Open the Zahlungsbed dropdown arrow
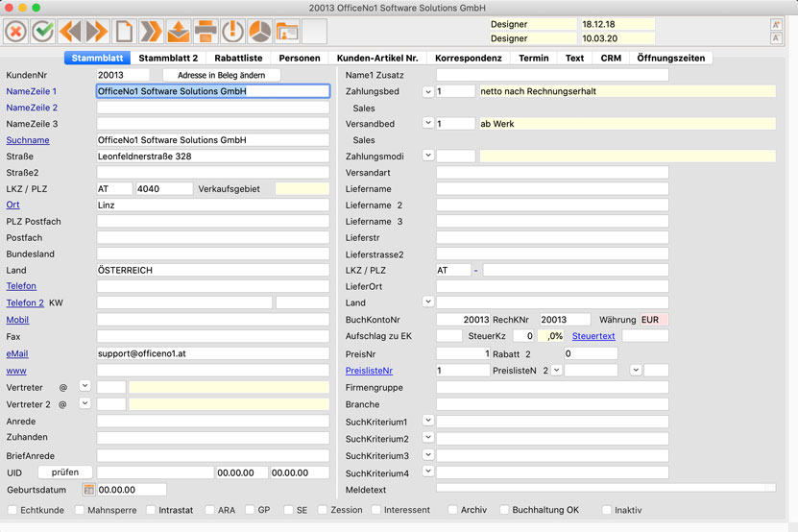 click(428, 91)
